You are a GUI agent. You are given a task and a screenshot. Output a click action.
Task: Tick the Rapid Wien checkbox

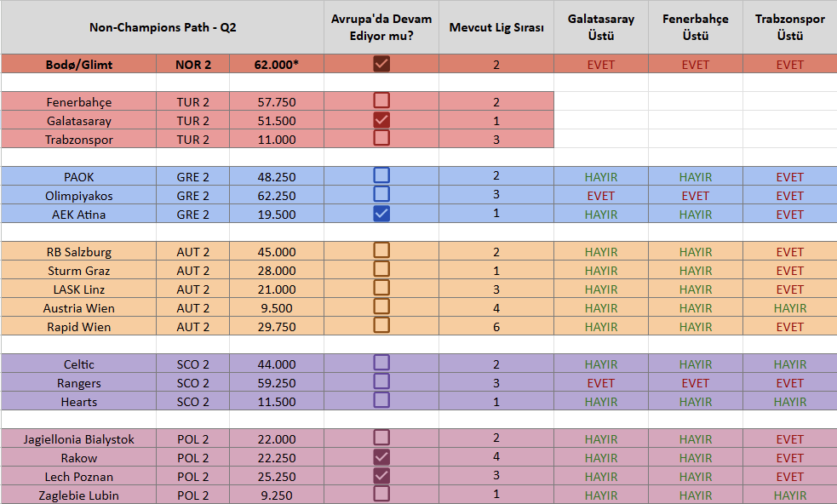point(381,325)
